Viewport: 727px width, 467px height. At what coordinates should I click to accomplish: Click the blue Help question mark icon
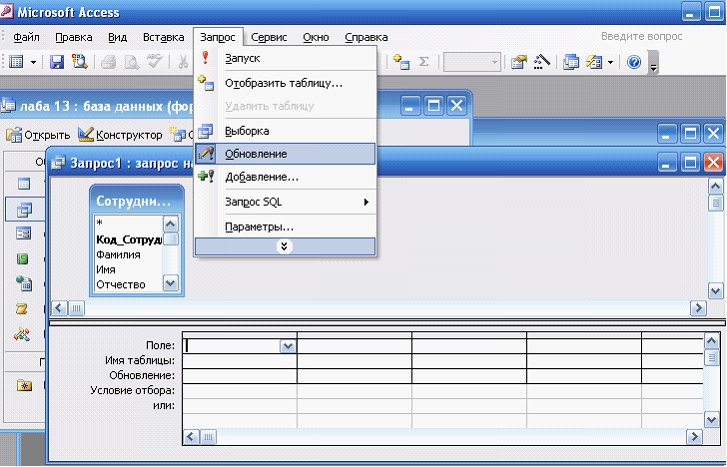(x=634, y=62)
